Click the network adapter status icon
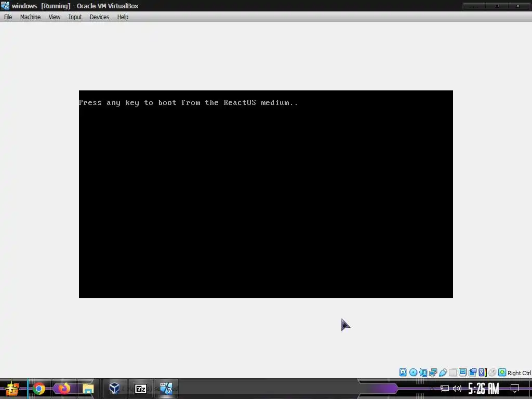The image size is (532, 399). click(433, 373)
